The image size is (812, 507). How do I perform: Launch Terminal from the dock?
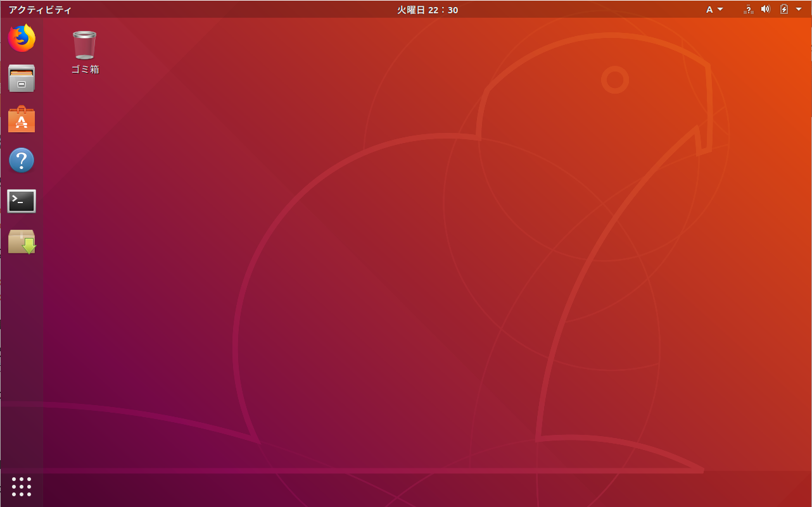[22, 201]
